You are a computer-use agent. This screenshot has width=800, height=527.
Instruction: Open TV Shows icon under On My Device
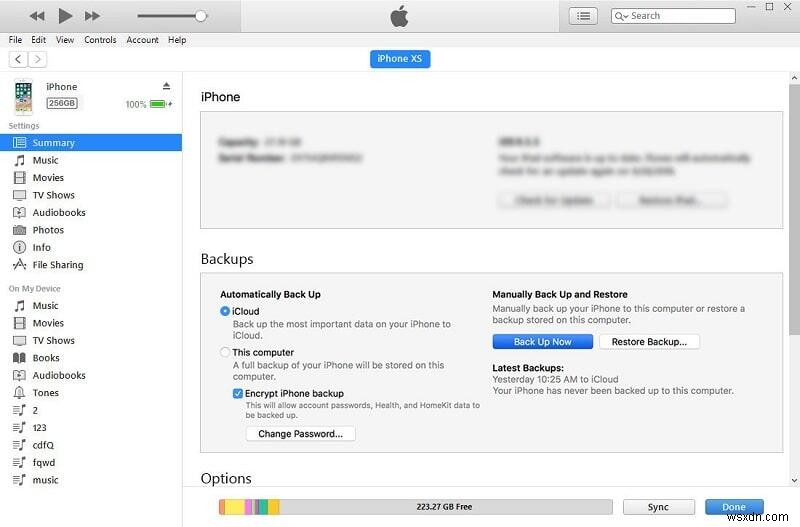click(19, 340)
